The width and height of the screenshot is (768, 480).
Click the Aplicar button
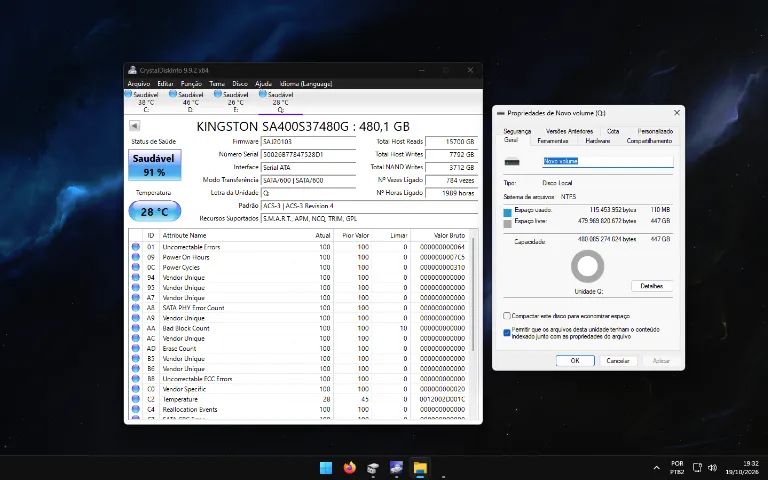click(661, 360)
